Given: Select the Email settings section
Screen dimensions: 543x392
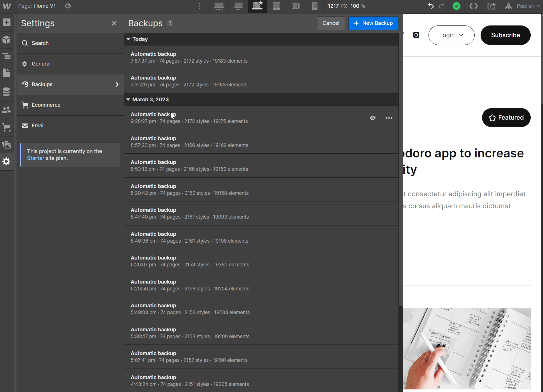Looking at the screenshot, I should tap(38, 125).
